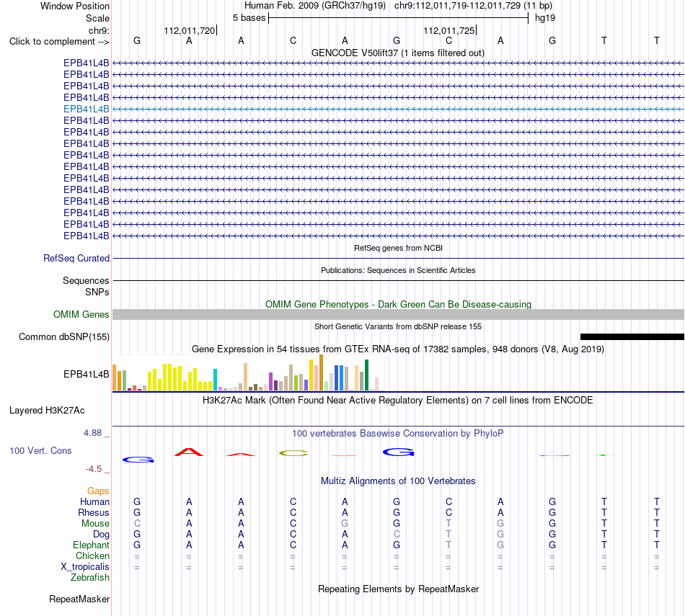Image resolution: width=685 pixels, height=616 pixels.
Task: Click the H3K27Ac Mark ENCODE track title
Action: click(397, 401)
